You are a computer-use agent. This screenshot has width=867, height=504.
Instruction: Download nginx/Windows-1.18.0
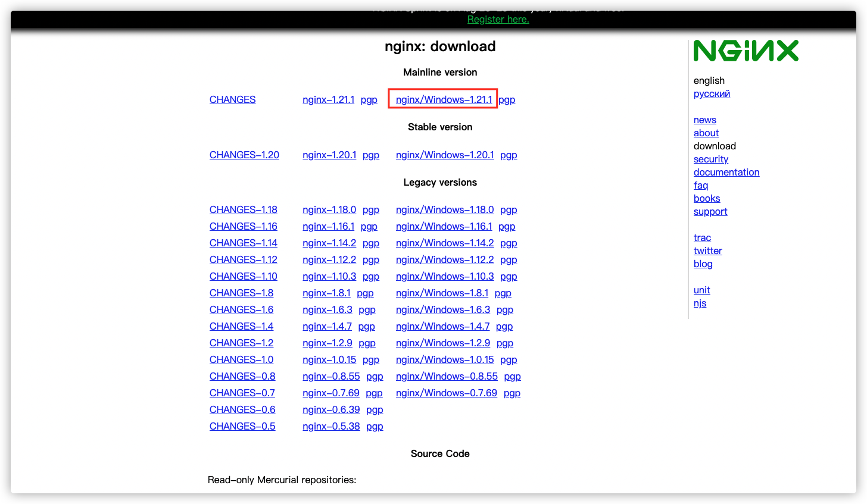tap(445, 210)
